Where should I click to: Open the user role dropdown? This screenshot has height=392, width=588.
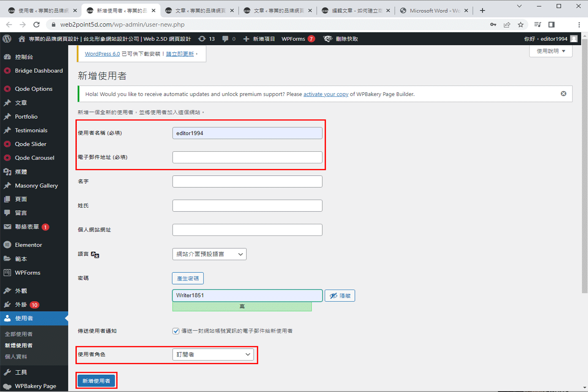(x=213, y=354)
